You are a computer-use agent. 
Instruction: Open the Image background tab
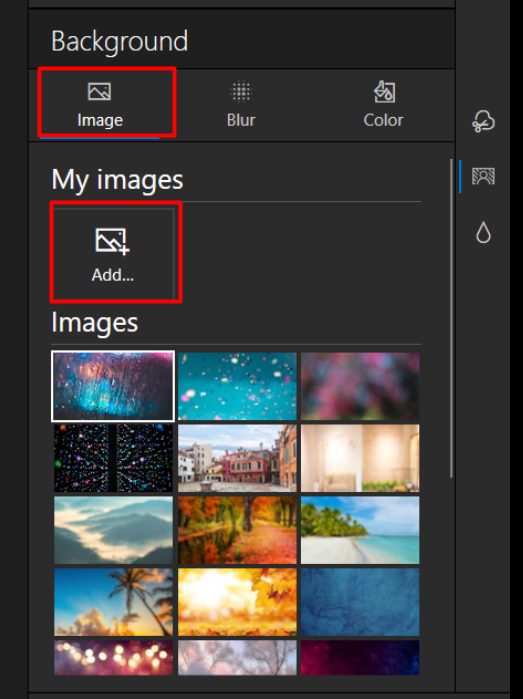click(99, 105)
